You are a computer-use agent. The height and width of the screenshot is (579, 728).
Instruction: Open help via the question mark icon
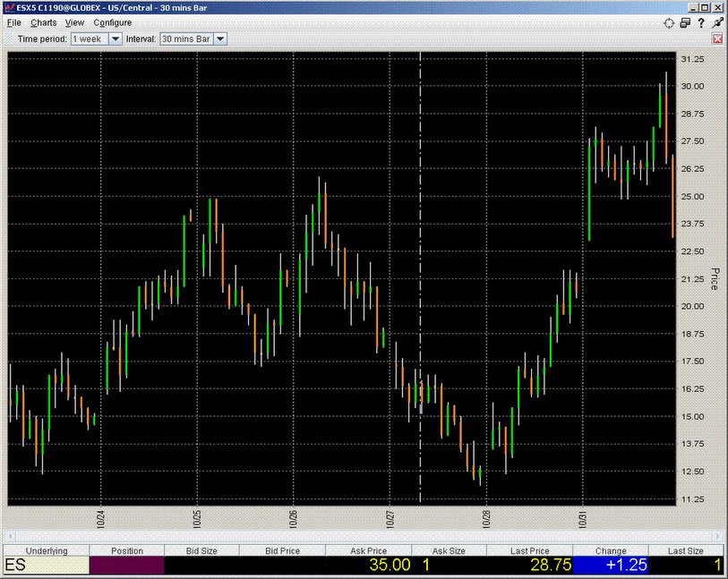(701, 23)
